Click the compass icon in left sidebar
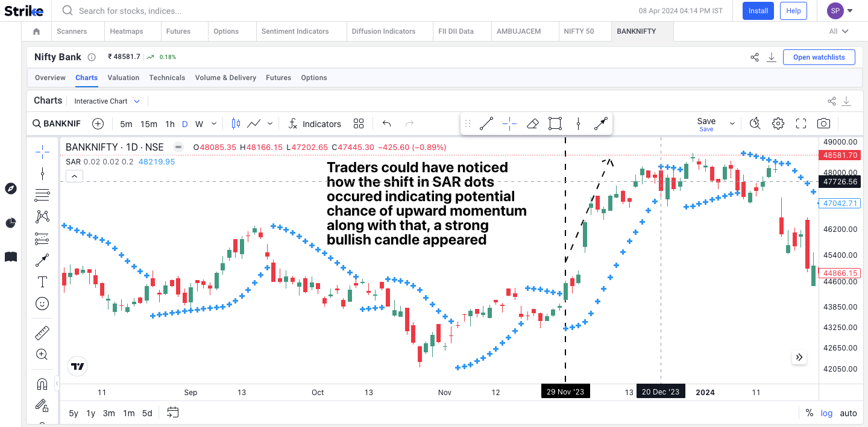Image resolution: width=868 pixels, height=427 pixels. (x=10, y=189)
